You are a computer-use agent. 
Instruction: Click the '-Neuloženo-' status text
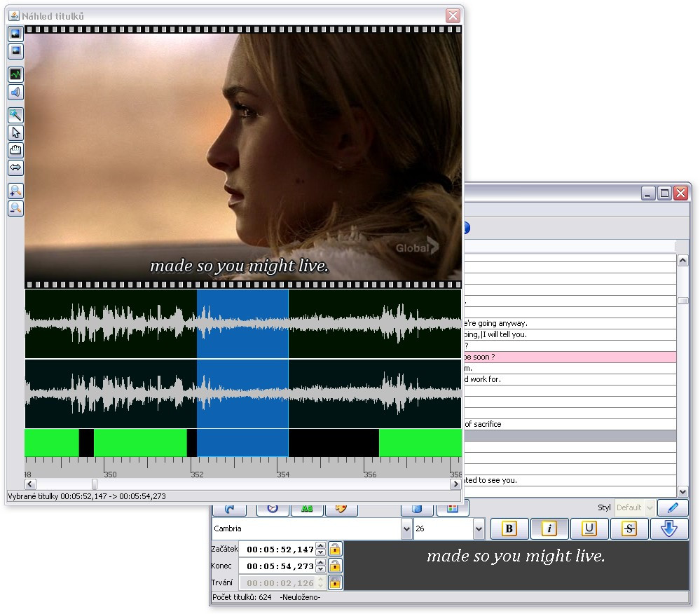point(300,597)
